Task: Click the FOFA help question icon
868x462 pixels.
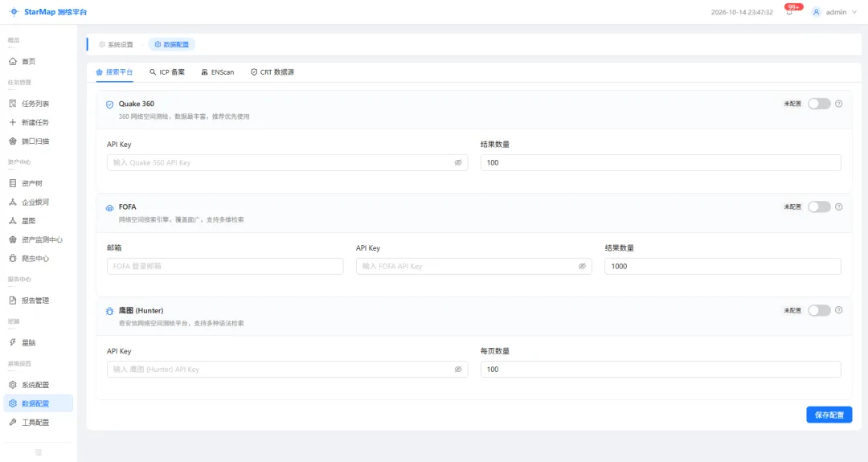Action: (x=838, y=207)
